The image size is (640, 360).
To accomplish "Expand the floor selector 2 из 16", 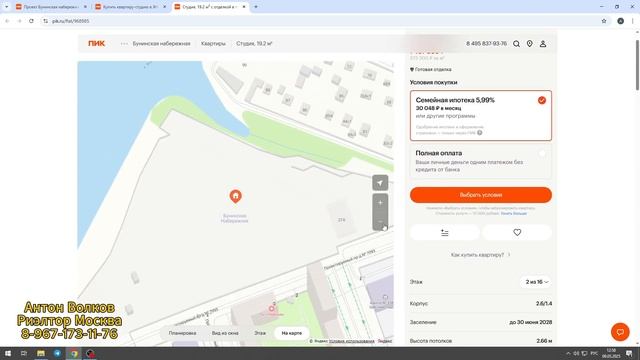I will [536, 282].
